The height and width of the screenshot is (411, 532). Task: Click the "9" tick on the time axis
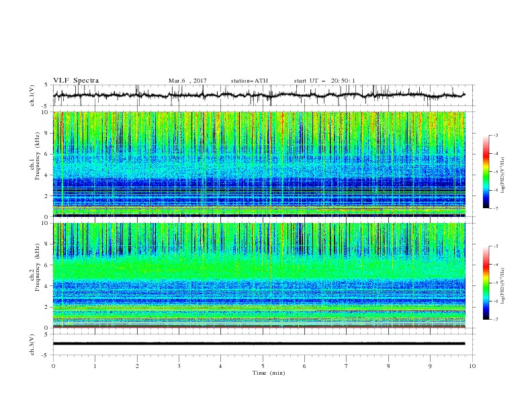pyautogui.click(x=430, y=366)
